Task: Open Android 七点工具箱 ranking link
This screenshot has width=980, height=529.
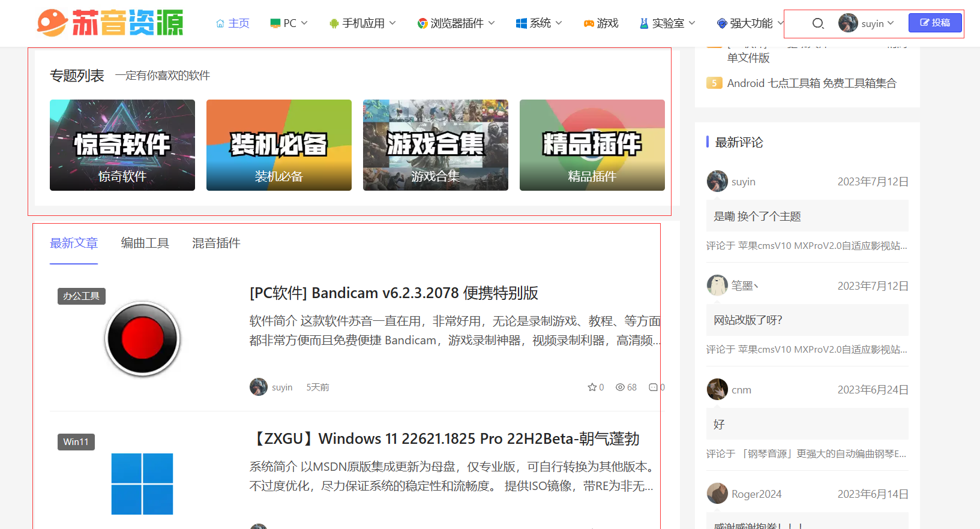Action: tap(812, 83)
